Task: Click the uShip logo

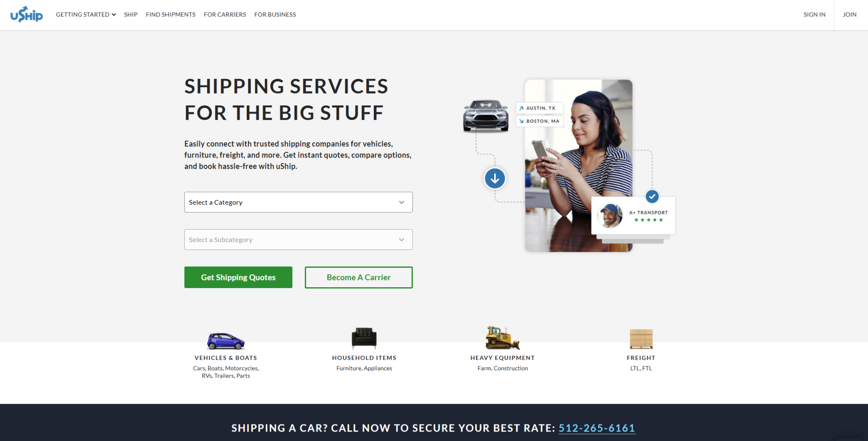Action: (26, 14)
